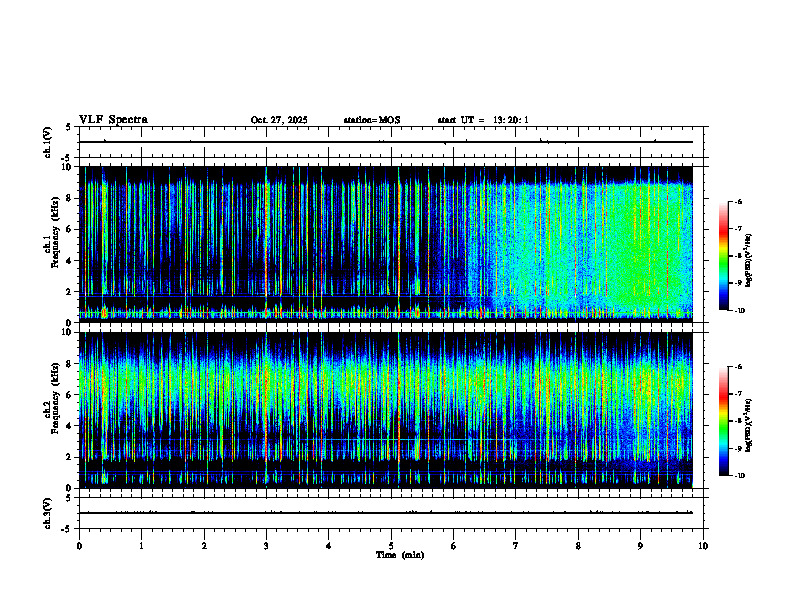The image size is (792, 612).
Task: Click the ch.1 frequency axis "6" tick label
Action: 71,229
